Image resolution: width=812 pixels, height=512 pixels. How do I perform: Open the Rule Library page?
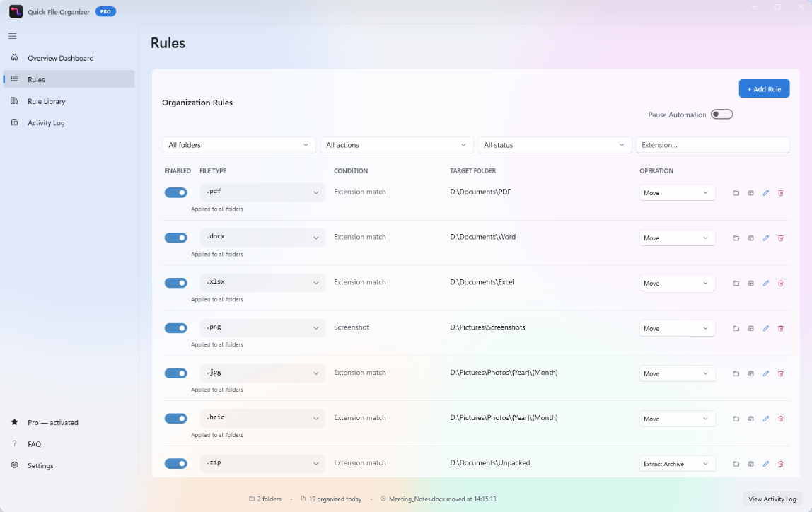pos(69,101)
